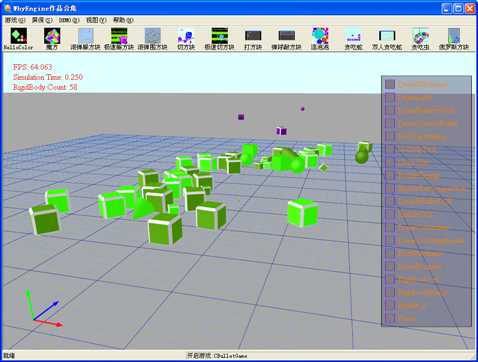Open the DEMO(D) menu
The image size is (478, 362).
pyautogui.click(x=69, y=20)
